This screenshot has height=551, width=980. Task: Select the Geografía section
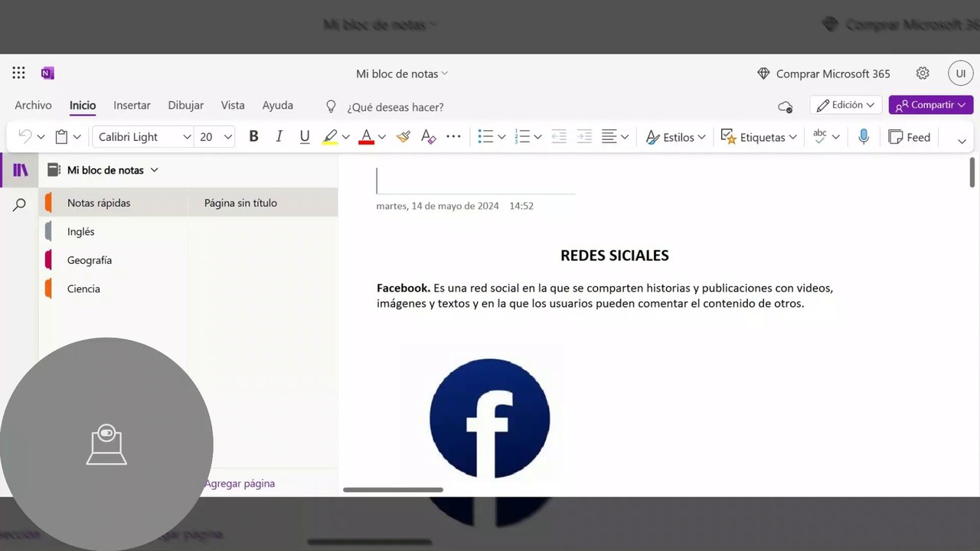(113, 260)
